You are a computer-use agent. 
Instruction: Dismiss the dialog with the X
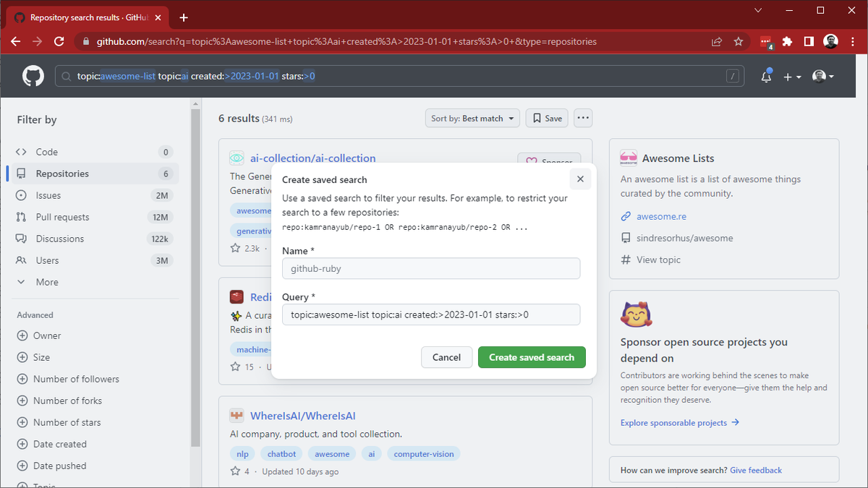[x=580, y=179]
